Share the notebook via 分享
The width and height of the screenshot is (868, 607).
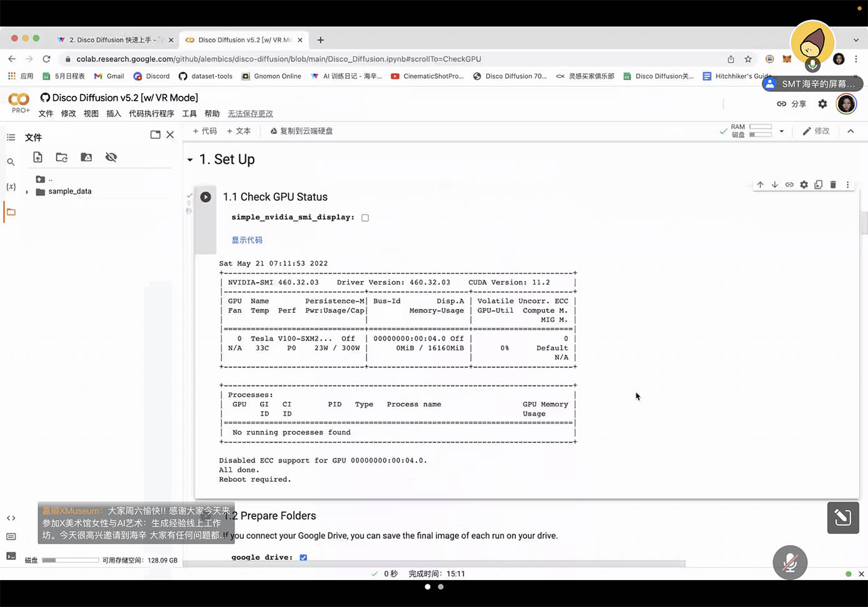click(792, 104)
